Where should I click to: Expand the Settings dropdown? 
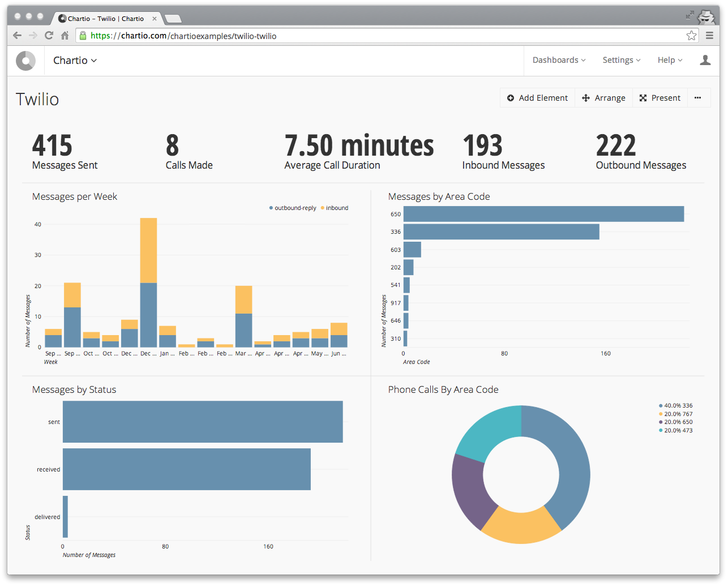pyautogui.click(x=621, y=60)
